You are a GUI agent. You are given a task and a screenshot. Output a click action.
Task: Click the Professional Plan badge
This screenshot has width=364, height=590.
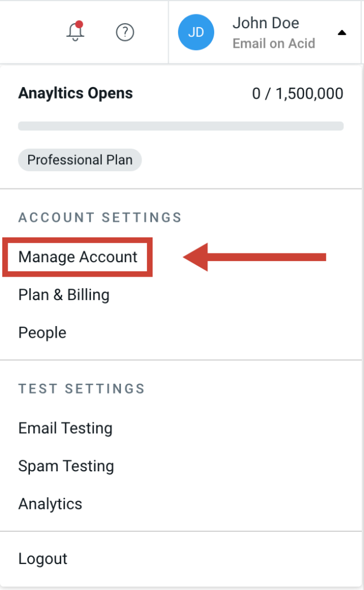tap(79, 160)
